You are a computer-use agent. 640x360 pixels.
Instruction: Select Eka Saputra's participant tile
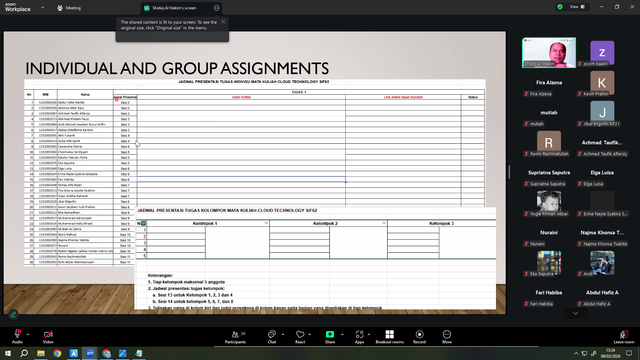point(549,263)
